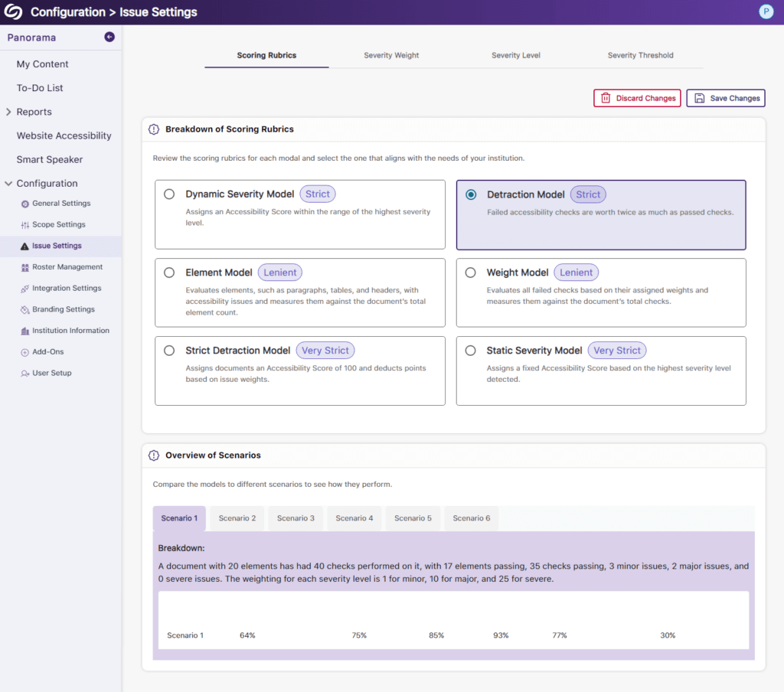The height and width of the screenshot is (692, 784).
Task: Click the Save Changes button
Action: tap(725, 98)
